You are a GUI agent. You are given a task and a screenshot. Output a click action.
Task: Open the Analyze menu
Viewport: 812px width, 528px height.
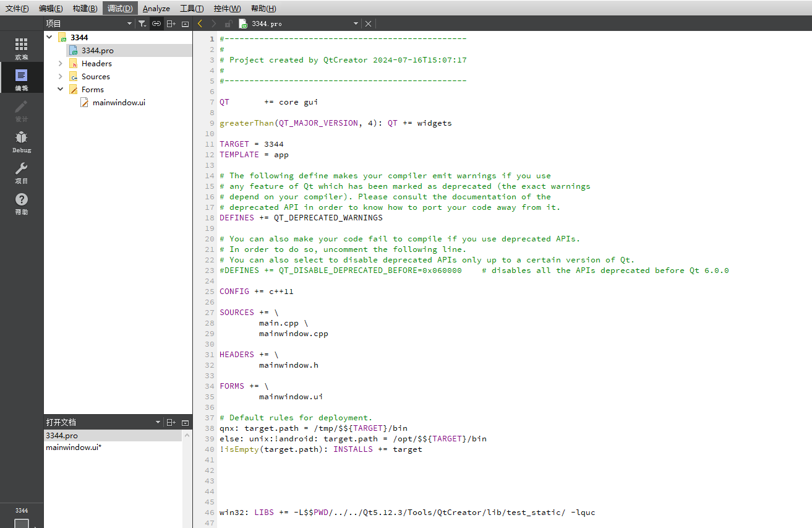[156, 8]
